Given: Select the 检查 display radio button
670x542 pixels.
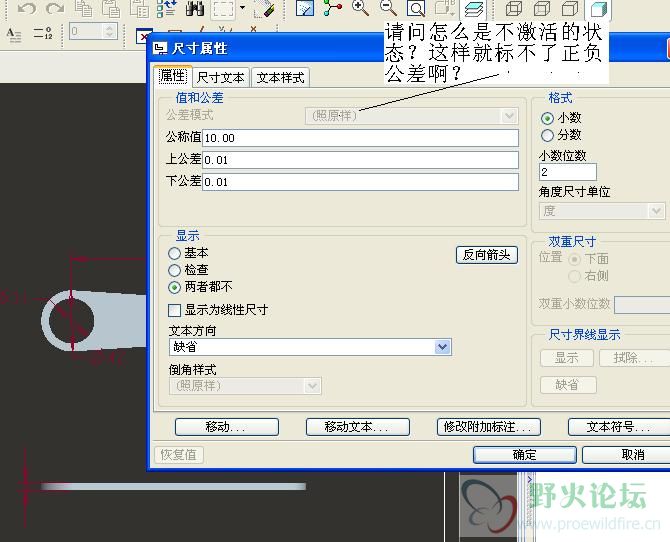Looking at the screenshot, I should tap(174, 270).
